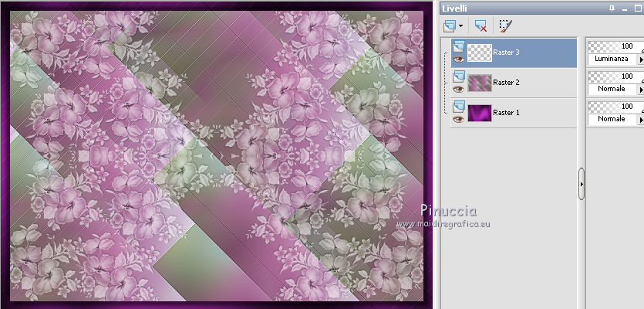Select the Raster 1 layer name
Image resolution: width=644 pixels, height=309 pixels.
(x=506, y=112)
